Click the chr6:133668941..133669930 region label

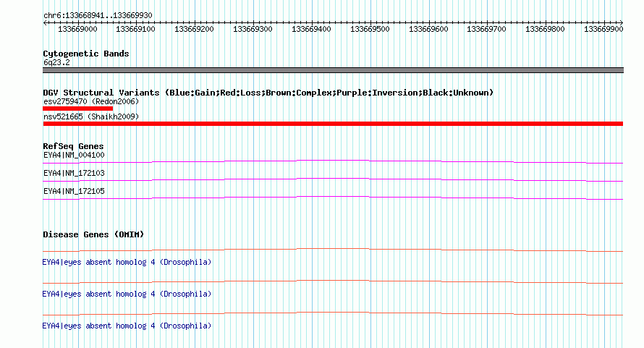(98, 15)
